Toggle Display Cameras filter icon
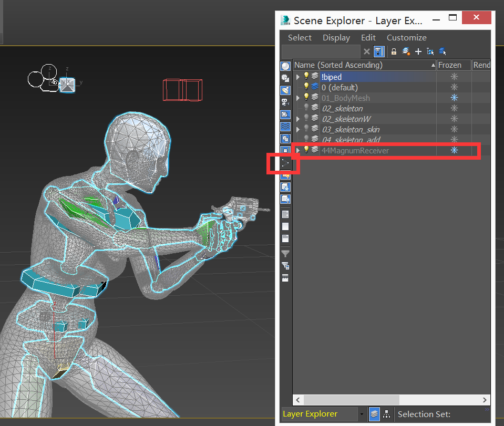This screenshot has height=426, width=504. pyautogui.click(x=285, y=102)
